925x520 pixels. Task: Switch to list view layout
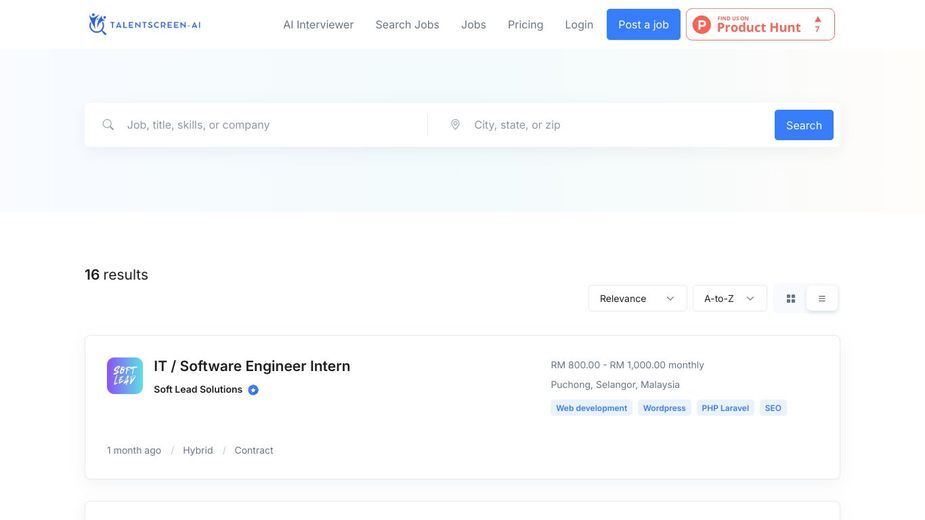(822, 299)
